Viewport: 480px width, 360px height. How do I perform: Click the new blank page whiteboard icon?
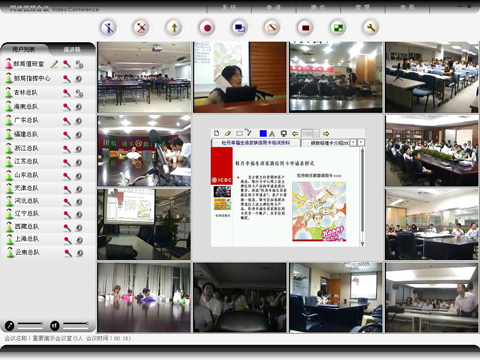[x=217, y=133]
